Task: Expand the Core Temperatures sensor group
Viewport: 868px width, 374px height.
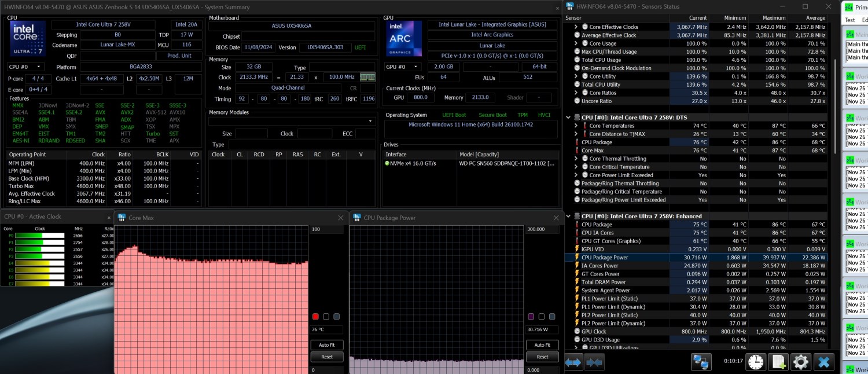Action: 576,126
